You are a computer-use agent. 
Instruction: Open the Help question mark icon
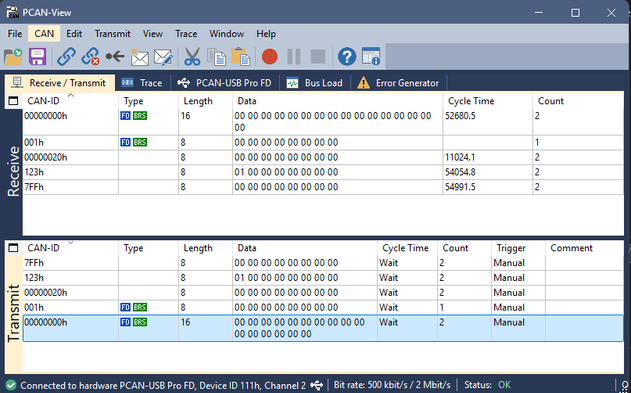[x=346, y=57]
